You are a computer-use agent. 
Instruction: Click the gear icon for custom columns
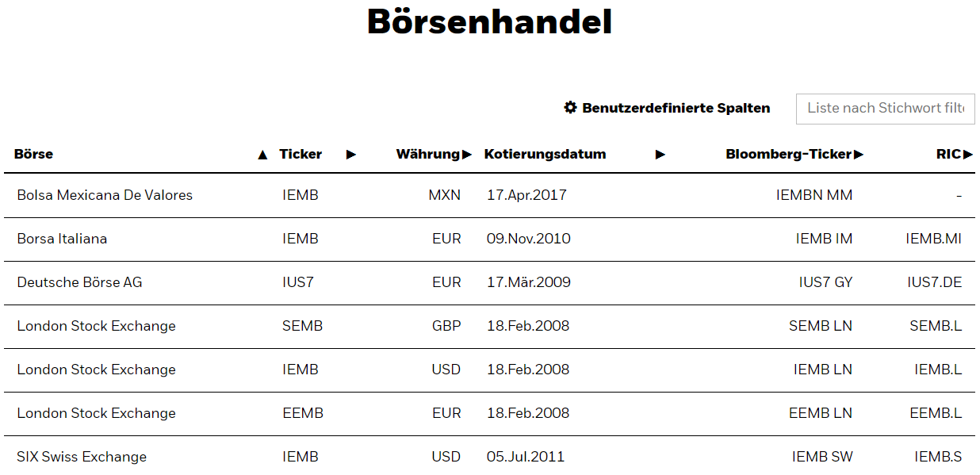(570, 108)
